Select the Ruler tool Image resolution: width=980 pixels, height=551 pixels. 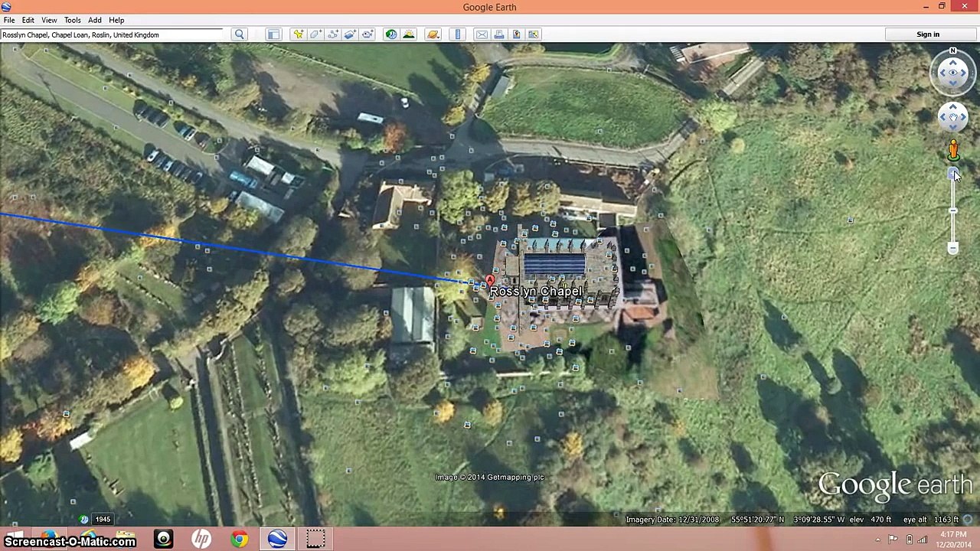458,34
